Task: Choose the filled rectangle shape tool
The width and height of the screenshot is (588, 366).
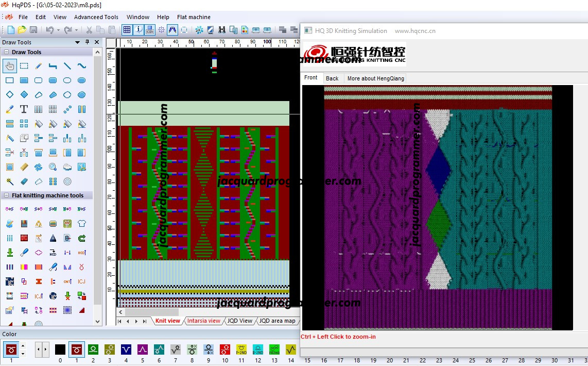Action: click(24, 80)
